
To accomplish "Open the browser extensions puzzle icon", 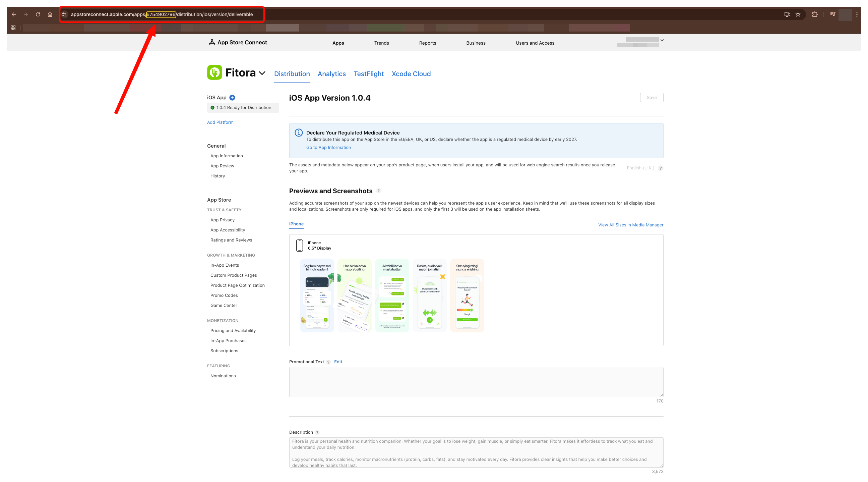I will pyautogui.click(x=815, y=14).
